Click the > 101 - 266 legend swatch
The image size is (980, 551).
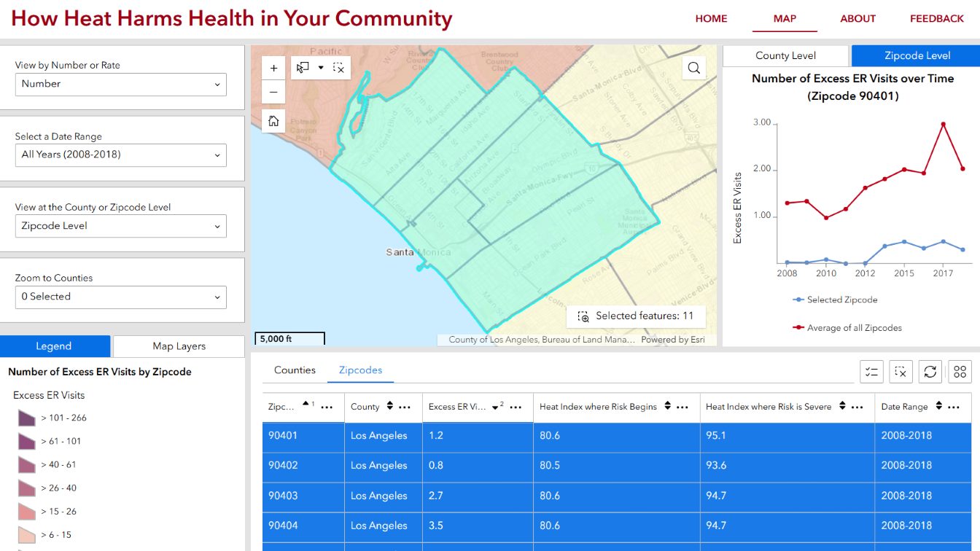pos(27,418)
